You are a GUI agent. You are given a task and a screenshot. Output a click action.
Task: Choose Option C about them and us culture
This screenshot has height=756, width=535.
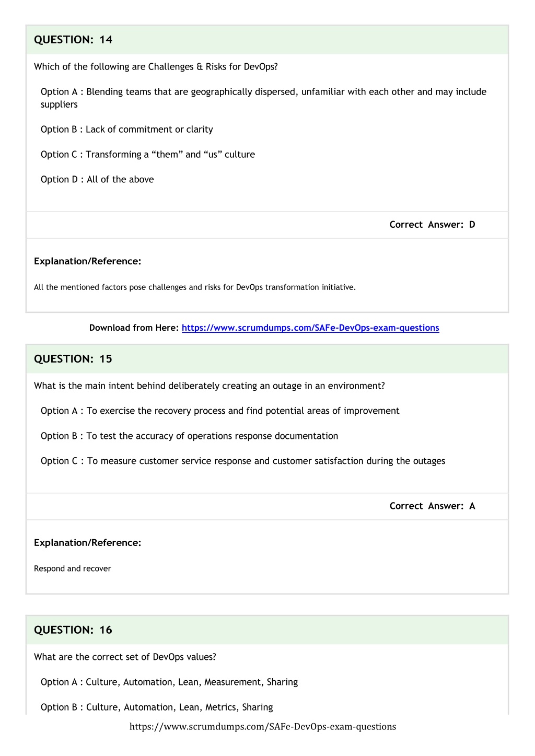148,154
